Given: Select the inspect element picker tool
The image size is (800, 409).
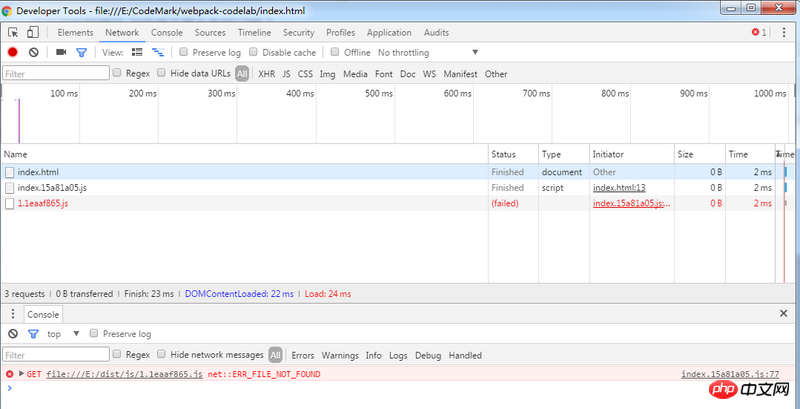Looking at the screenshot, I should click(15, 32).
